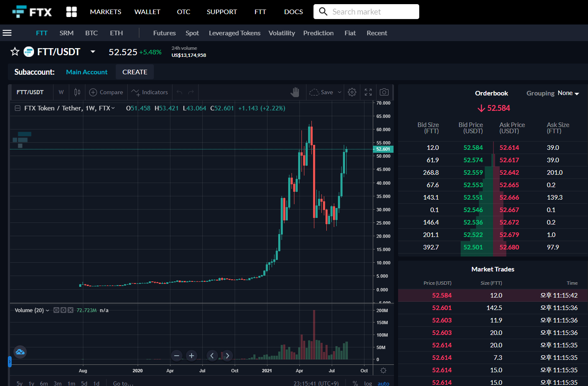Click the undo arrow in chart toolbar
This screenshot has width=588, height=386.
click(179, 92)
